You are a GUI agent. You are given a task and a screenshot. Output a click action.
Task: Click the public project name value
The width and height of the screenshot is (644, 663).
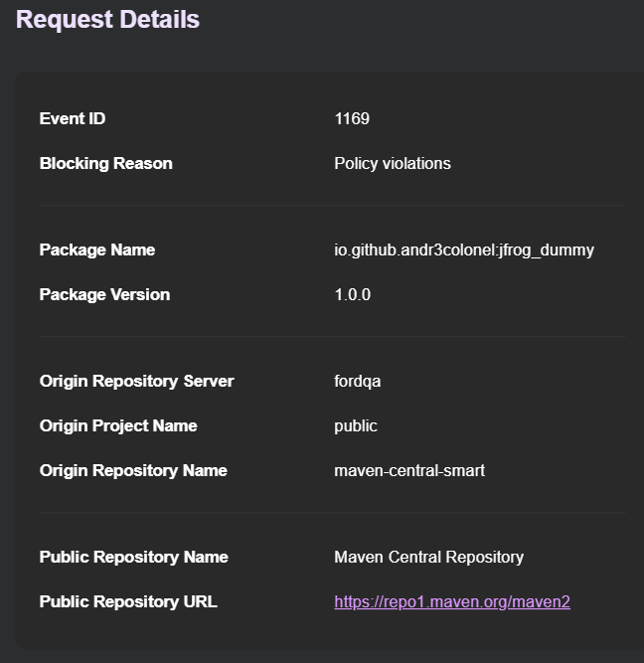click(356, 426)
